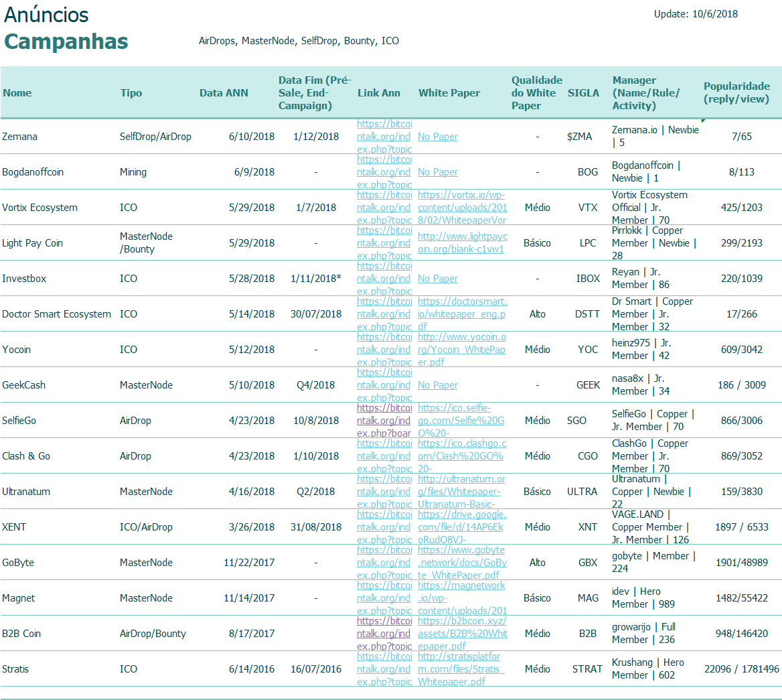
Task: Select the GeekCash Q4/2018 end date
Action: tap(316, 384)
